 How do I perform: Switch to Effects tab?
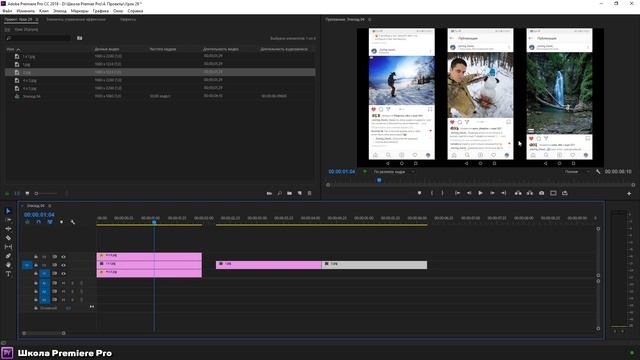pos(128,19)
